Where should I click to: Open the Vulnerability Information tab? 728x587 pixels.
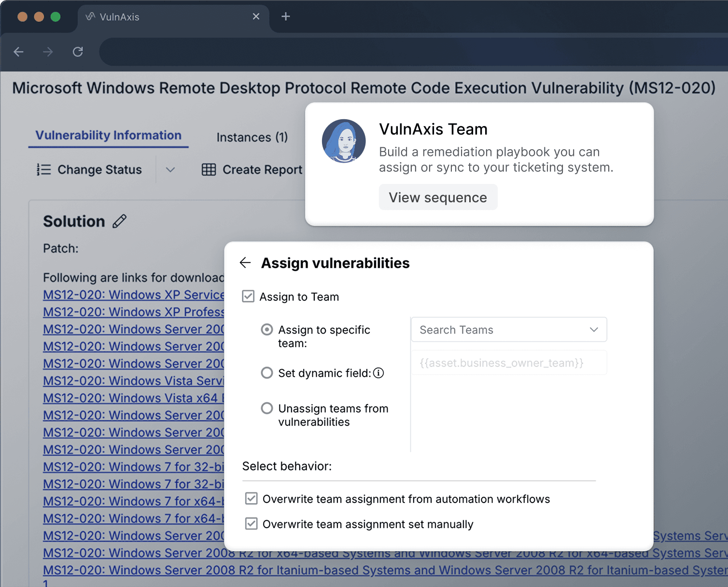click(109, 135)
